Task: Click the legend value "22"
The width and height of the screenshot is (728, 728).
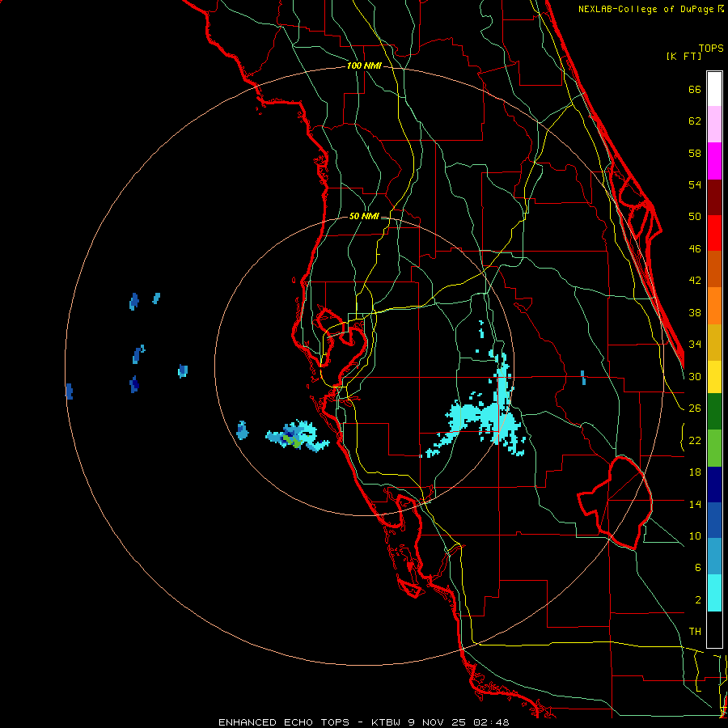Action: (695, 440)
